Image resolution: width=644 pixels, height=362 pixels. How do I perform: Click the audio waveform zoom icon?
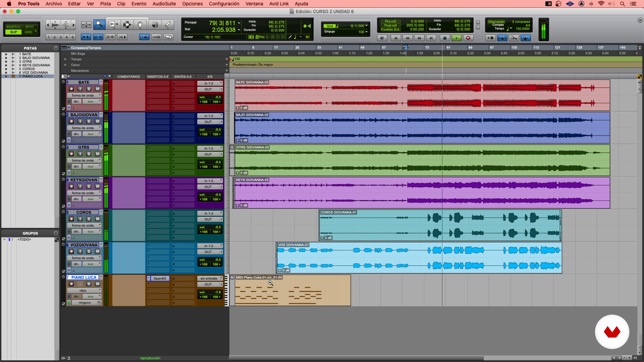pos(55,24)
